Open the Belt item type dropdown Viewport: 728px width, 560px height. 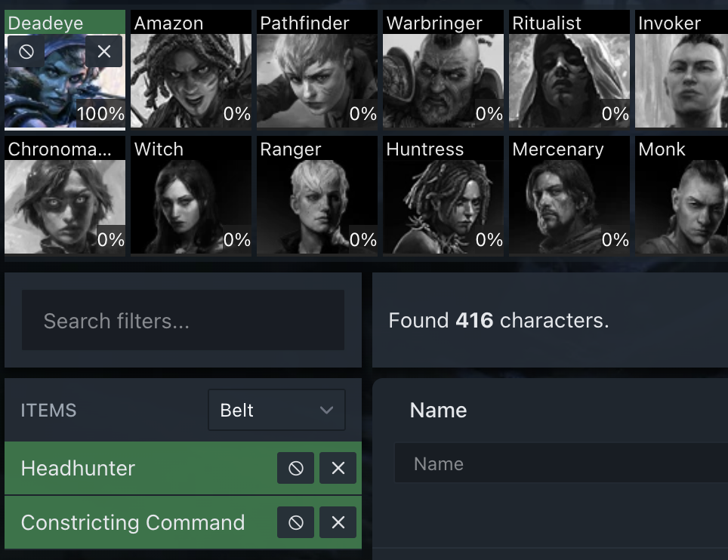[x=276, y=411]
